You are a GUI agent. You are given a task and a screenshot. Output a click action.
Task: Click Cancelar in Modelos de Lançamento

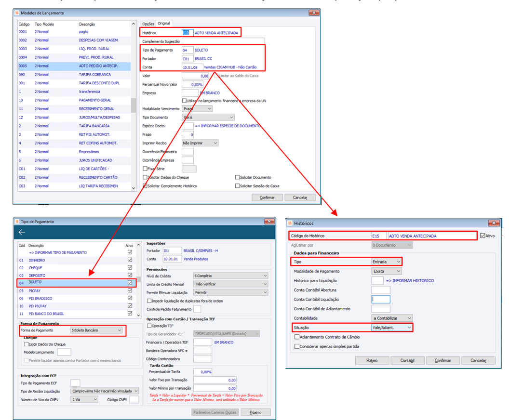point(300,197)
